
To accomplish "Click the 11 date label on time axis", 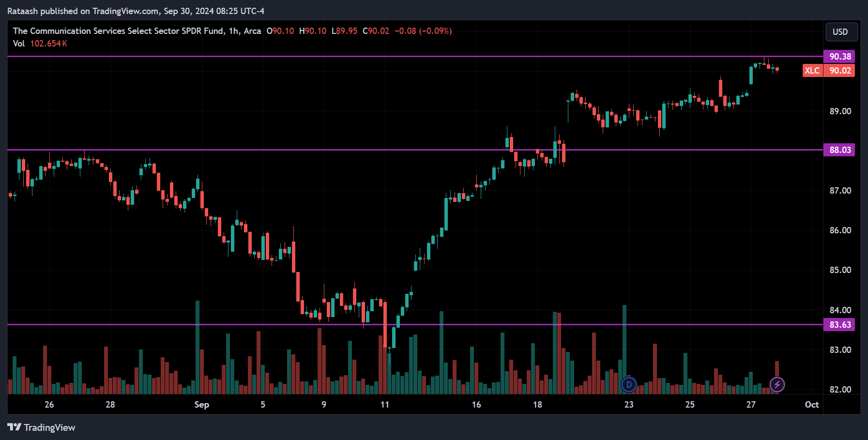I will point(385,405).
